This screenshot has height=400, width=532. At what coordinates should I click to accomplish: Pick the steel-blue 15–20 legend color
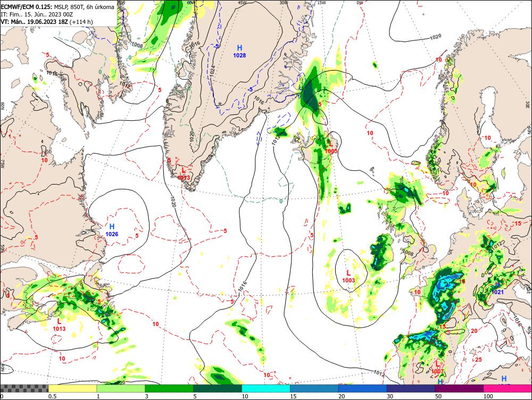(x=314, y=388)
